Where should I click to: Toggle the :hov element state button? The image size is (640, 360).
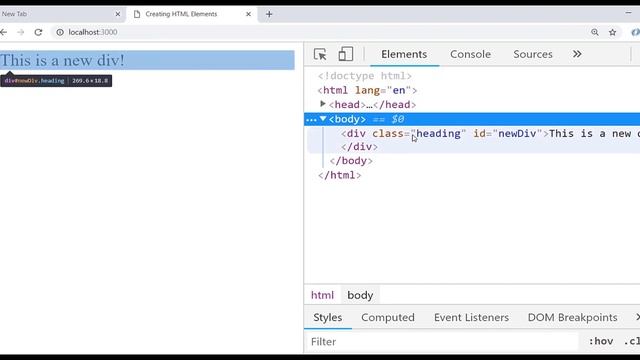click(601, 341)
